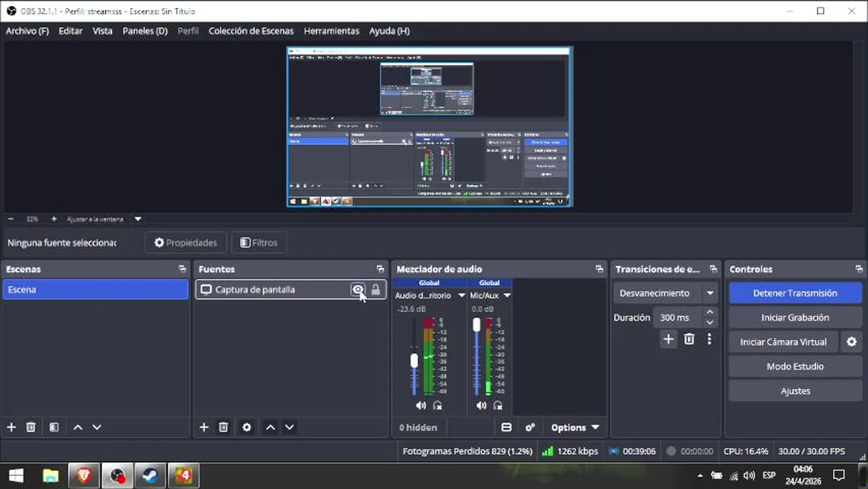
Task: Open advanced audio properties gears icon
Action: click(x=530, y=427)
